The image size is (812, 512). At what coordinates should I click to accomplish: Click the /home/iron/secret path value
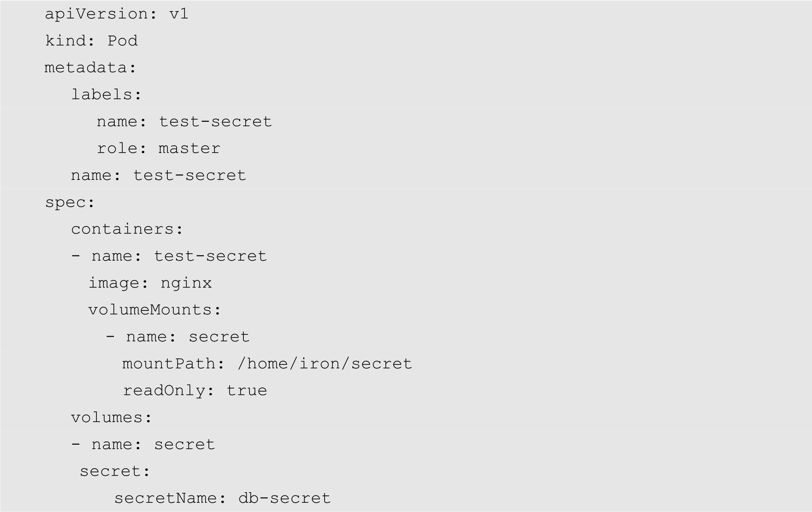click(x=325, y=363)
